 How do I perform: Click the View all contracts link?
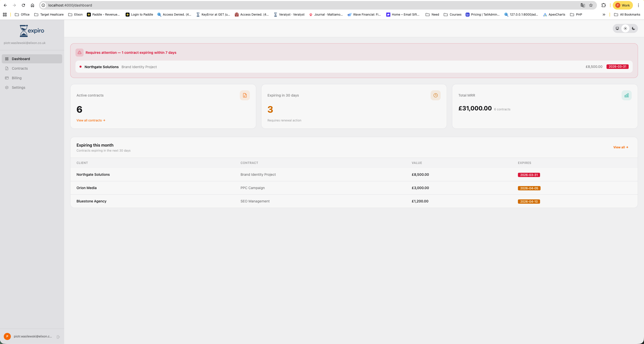[x=91, y=120]
